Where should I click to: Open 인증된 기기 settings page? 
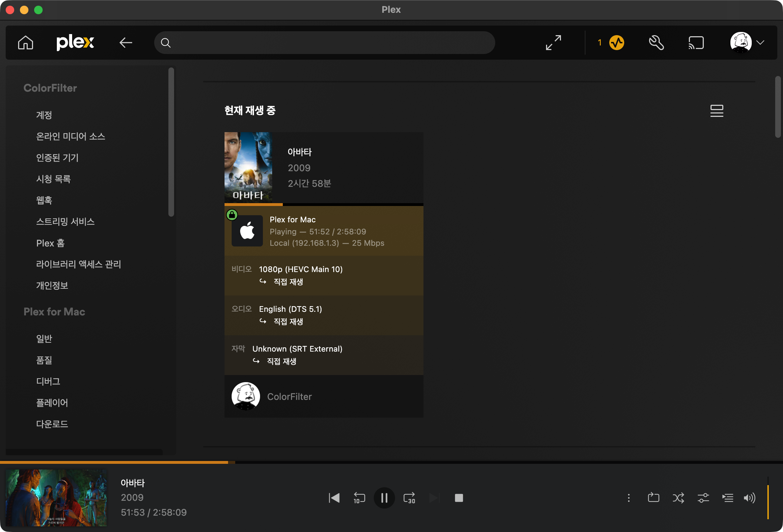pos(57,158)
